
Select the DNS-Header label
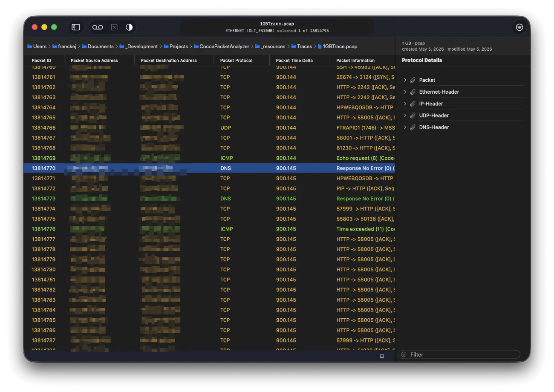(x=434, y=127)
